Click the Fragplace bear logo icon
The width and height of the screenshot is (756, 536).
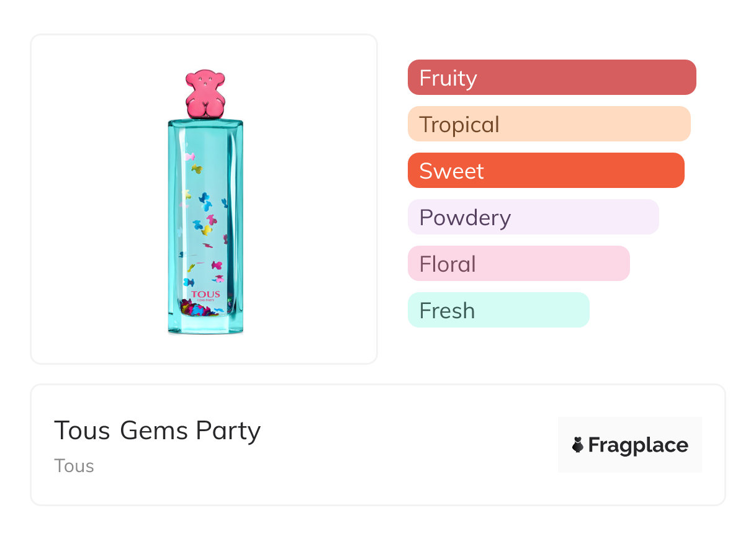[x=578, y=445]
